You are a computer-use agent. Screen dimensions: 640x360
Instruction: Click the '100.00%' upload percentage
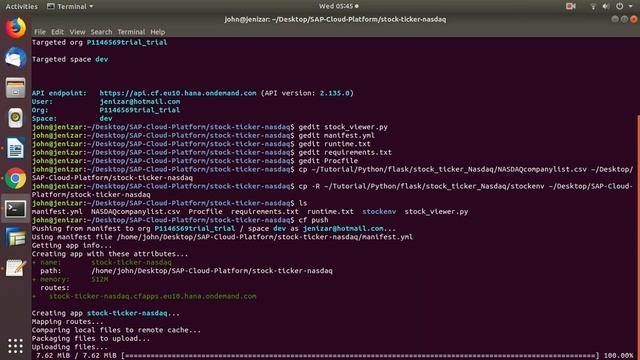(618, 356)
